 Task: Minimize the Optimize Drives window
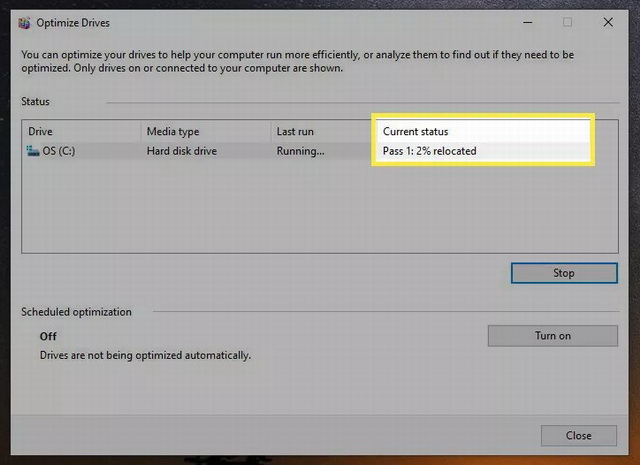tap(528, 22)
